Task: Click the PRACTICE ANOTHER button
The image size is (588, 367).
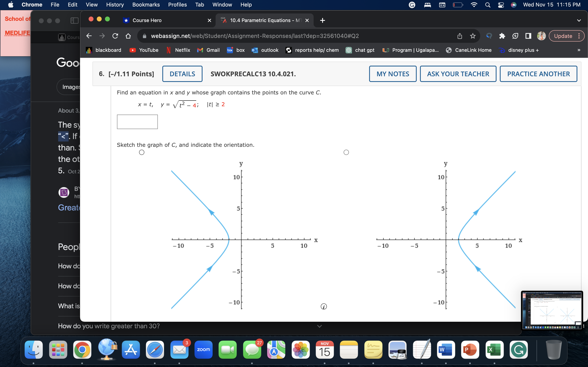Action: pyautogui.click(x=538, y=74)
